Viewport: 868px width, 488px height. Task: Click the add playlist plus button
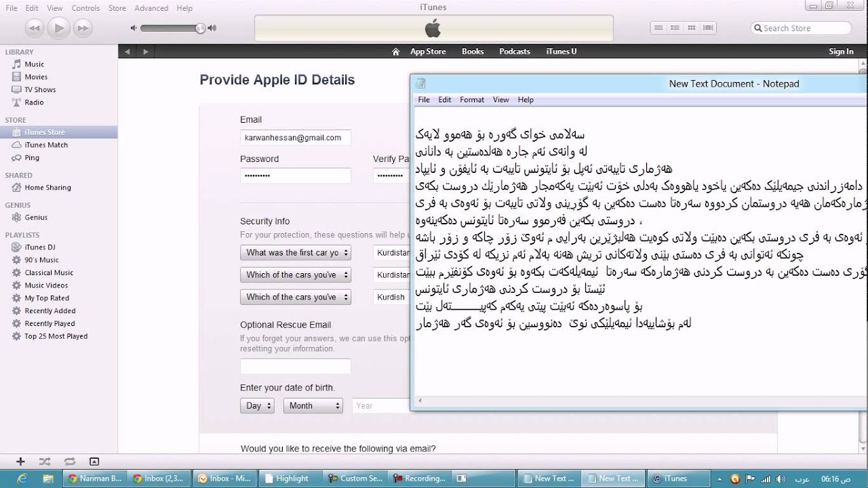(x=20, y=462)
